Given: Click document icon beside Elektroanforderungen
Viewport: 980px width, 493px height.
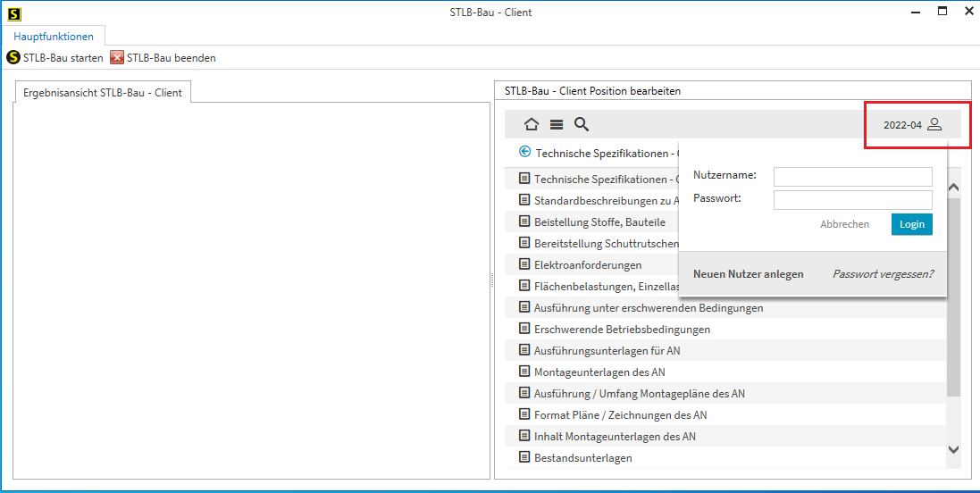Looking at the screenshot, I should [x=524, y=264].
